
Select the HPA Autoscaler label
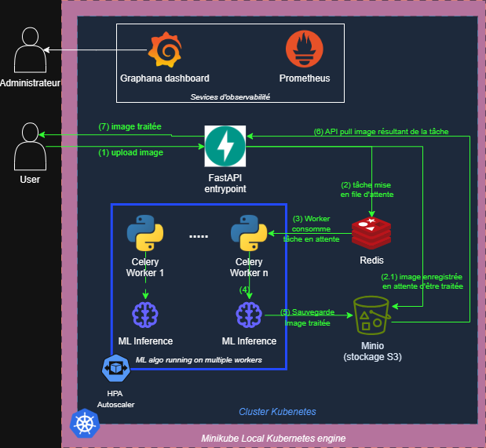(115, 399)
